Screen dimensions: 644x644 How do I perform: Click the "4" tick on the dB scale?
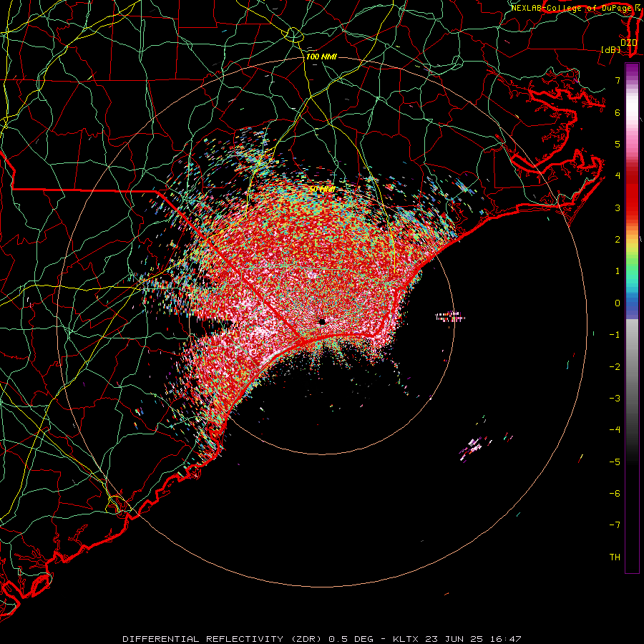(x=618, y=176)
